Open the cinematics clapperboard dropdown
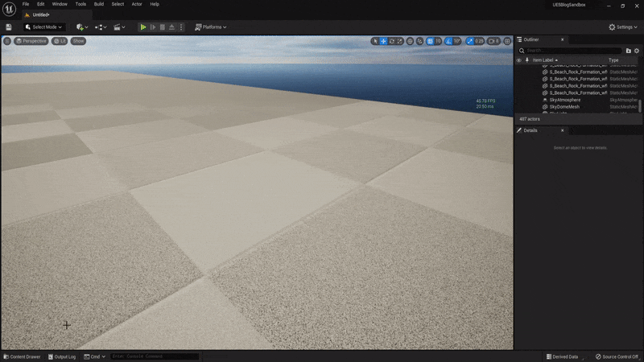The height and width of the screenshot is (362, 644). point(119,27)
